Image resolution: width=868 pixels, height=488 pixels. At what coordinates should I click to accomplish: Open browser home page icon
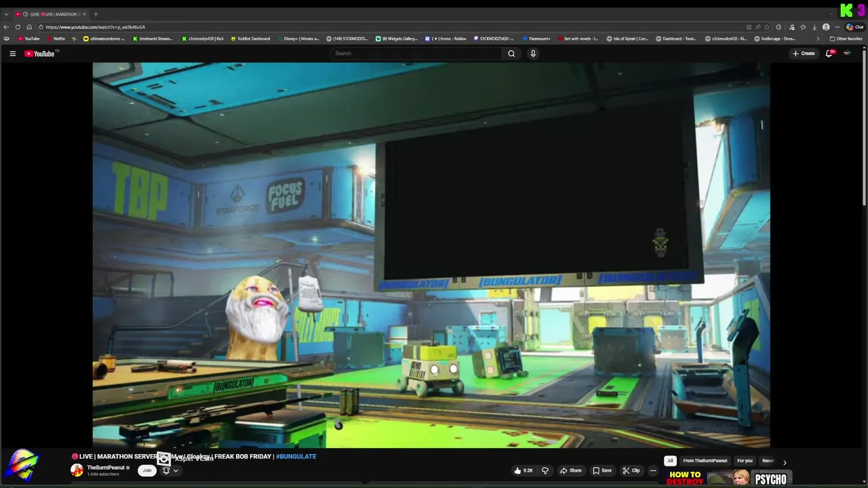coord(29,27)
